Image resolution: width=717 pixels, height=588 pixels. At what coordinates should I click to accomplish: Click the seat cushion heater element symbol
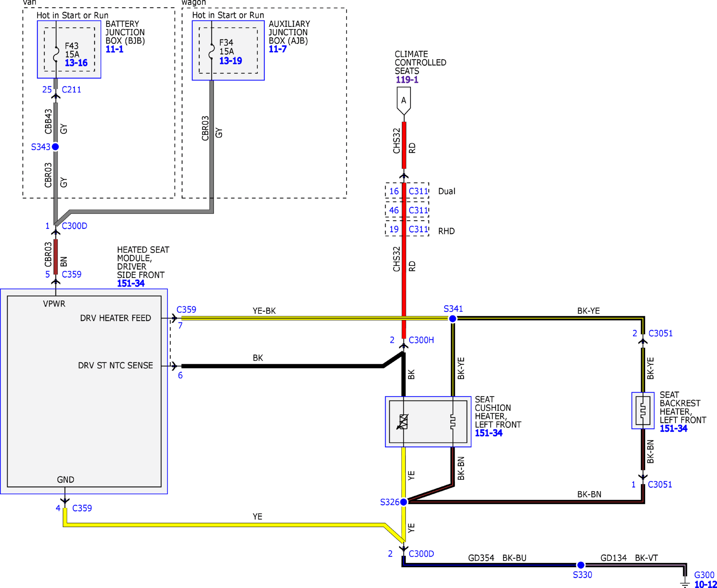click(x=453, y=422)
